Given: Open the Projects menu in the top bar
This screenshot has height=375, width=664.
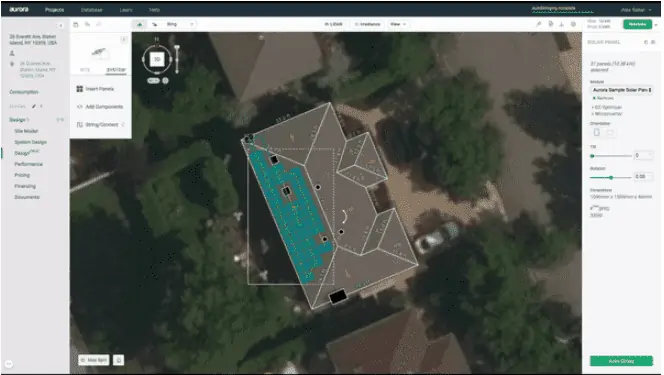Looking at the screenshot, I should coord(55,10).
